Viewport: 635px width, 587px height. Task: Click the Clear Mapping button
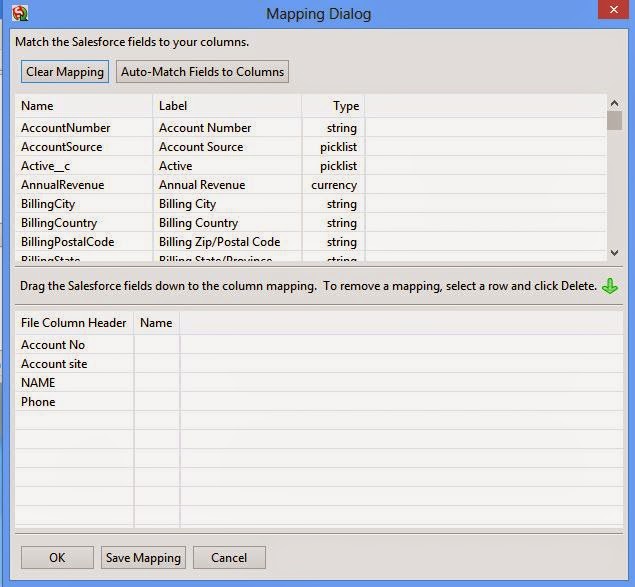[x=65, y=72]
